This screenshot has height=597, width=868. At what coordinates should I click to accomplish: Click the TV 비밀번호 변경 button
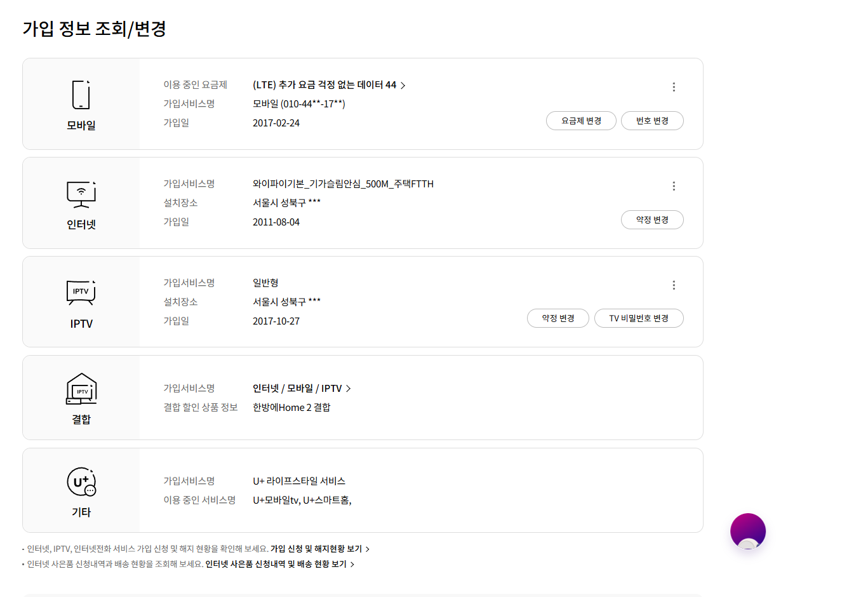pyautogui.click(x=639, y=318)
